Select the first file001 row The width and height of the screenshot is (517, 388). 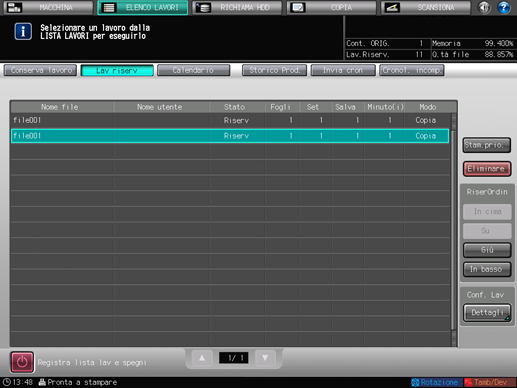point(230,120)
